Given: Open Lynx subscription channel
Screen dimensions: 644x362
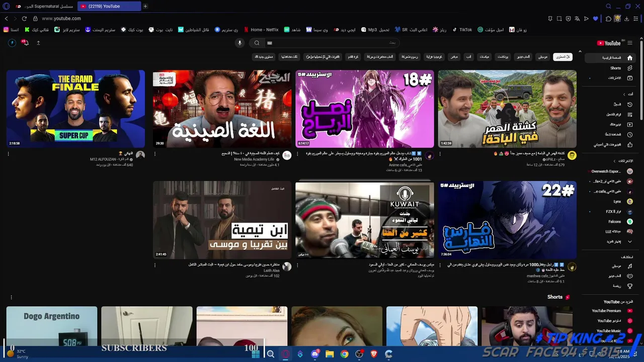Looking at the screenshot, I should click(x=610, y=202).
